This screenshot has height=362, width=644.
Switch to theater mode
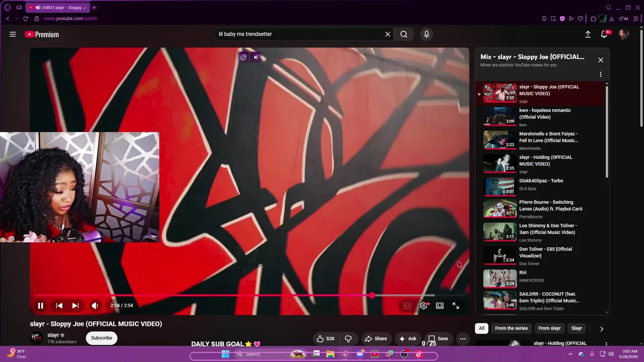[440, 306]
